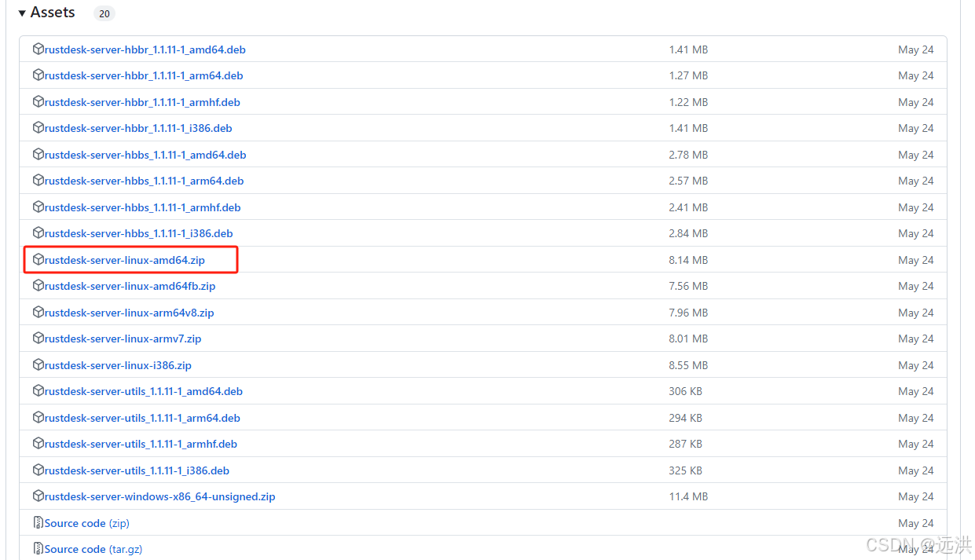The width and height of the screenshot is (975, 560).
Task: Download rustdesk-server-hbbs_1.1.11-1_amd64.deb
Action: point(145,155)
